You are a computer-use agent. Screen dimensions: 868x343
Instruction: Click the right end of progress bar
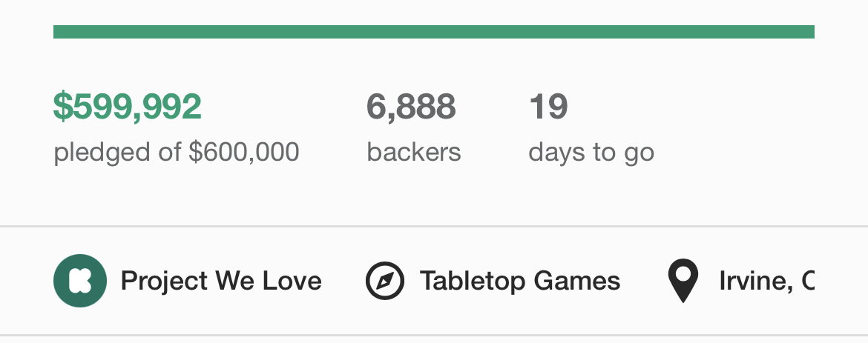point(809,32)
